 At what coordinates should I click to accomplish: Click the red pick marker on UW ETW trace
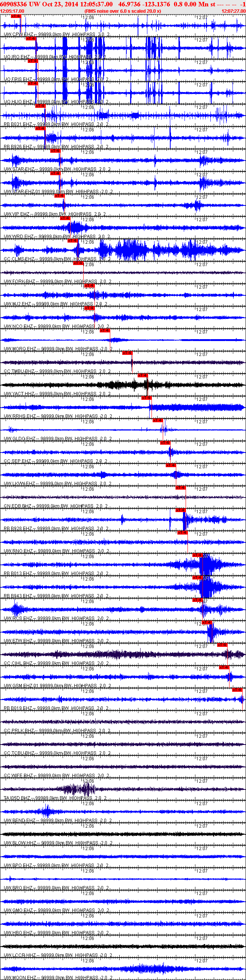(206, 622)
